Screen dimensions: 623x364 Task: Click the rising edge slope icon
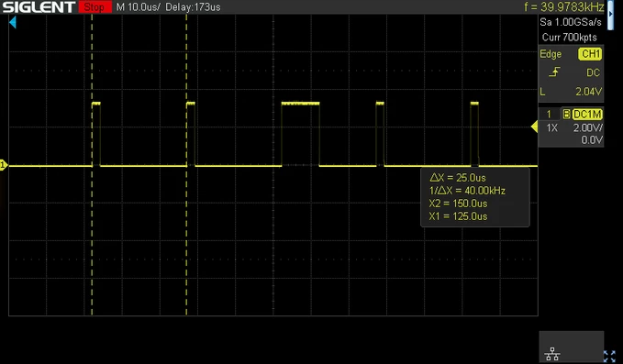pos(555,72)
